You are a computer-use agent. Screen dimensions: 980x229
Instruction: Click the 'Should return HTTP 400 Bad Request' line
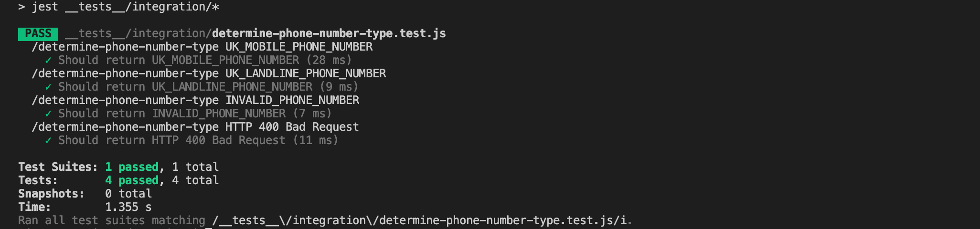(x=198, y=140)
